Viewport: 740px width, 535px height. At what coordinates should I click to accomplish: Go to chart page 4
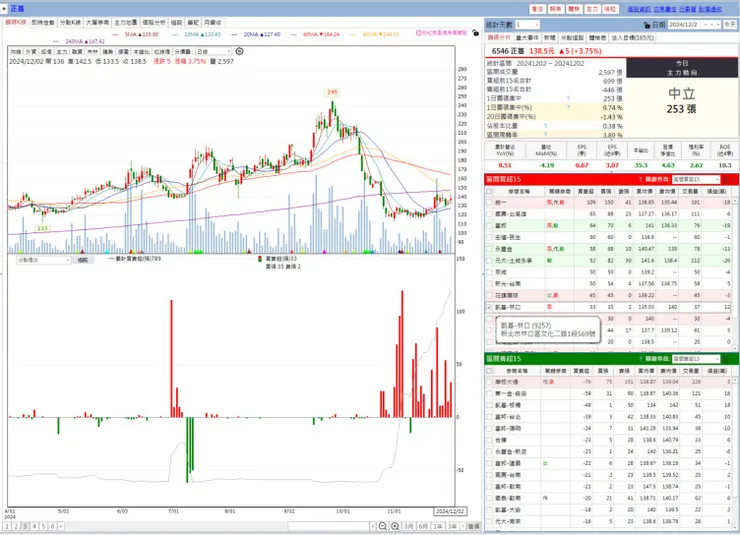[x=34, y=526]
